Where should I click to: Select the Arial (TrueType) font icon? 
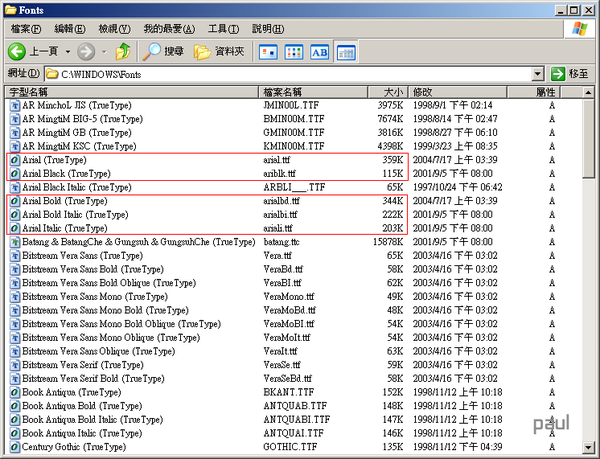tap(15, 160)
